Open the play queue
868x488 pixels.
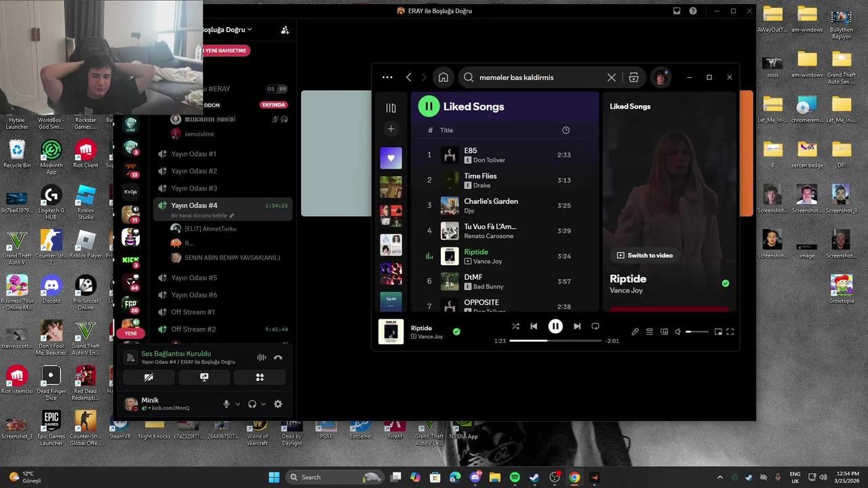650,331
